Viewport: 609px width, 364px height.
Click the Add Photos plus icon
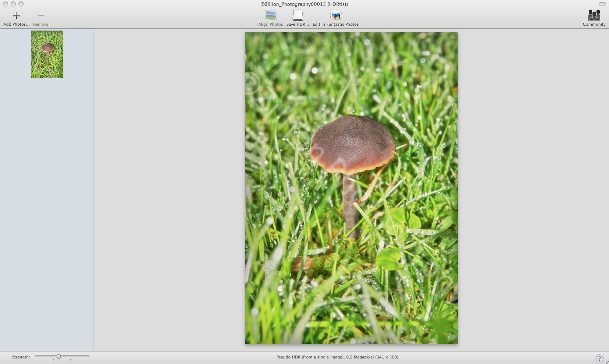click(x=16, y=15)
